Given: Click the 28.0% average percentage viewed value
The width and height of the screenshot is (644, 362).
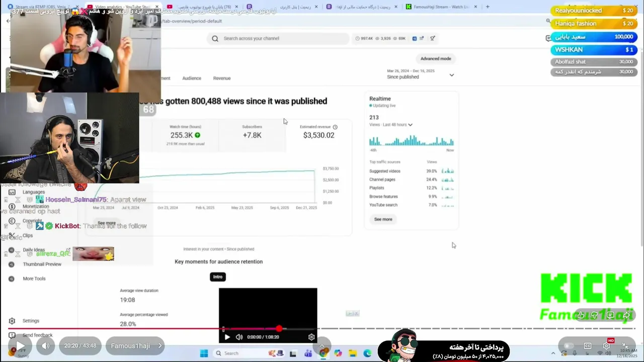Looking at the screenshot, I should tap(128, 324).
